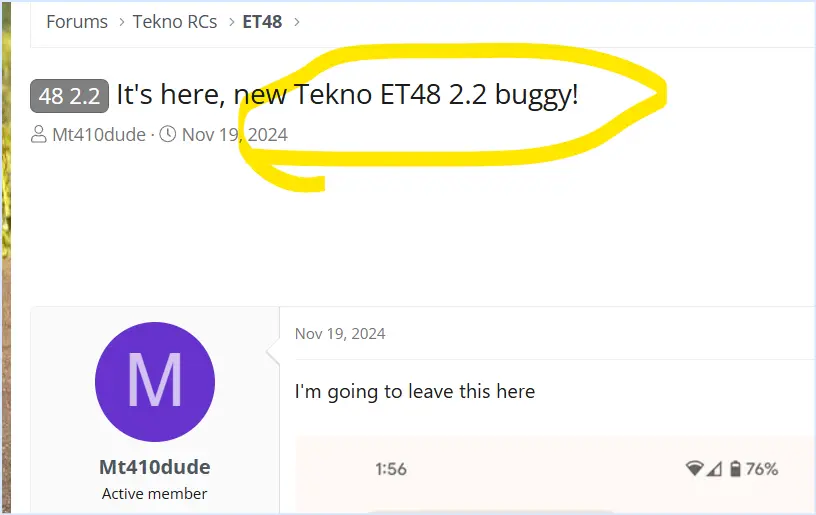The width and height of the screenshot is (816, 515).
Task: Open Mt410dude profile name under avatar
Action: tap(155, 467)
